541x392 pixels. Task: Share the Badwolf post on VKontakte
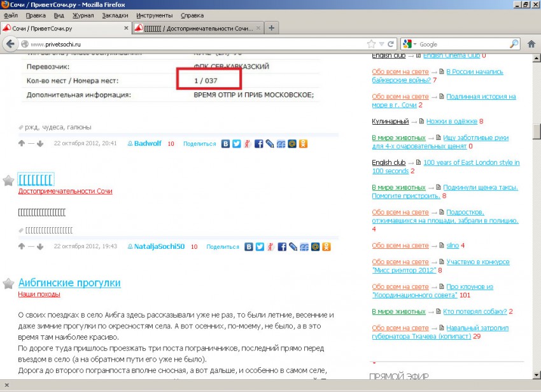click(x=225, y=144)
